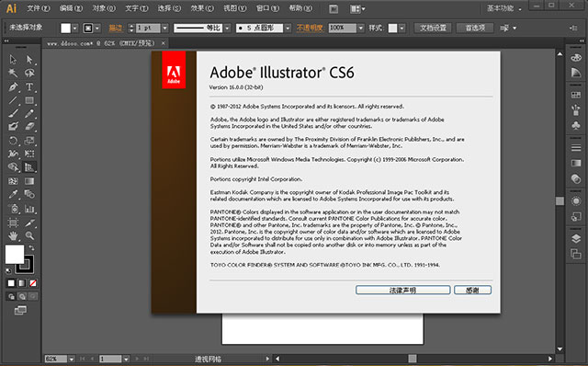Click the 描边 stroke panel link
Screen dimensions: 588x366
point(116,28)
